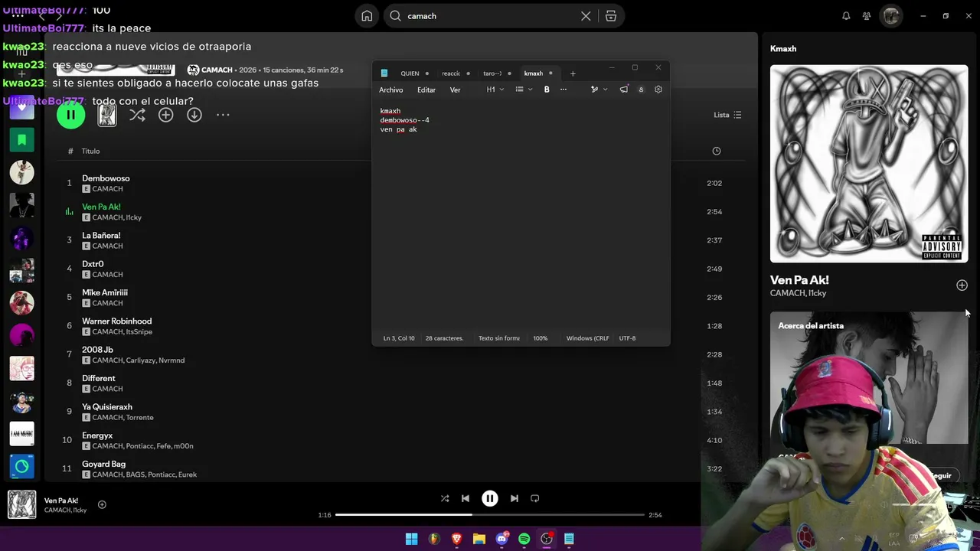Open Ven Pa Ak! title in the Now Playing panel
This screenshot has width=980, height=551.
pyautogui.click(x=799, y=280)
